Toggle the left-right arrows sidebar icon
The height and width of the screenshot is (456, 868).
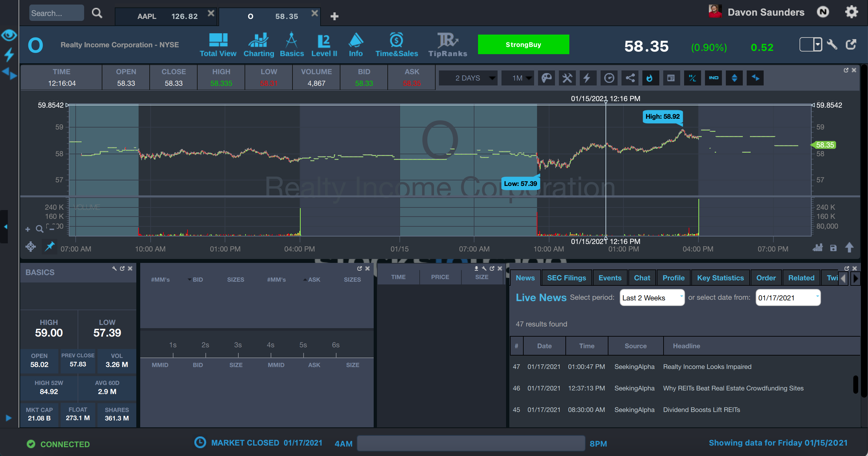pos(9,73)
